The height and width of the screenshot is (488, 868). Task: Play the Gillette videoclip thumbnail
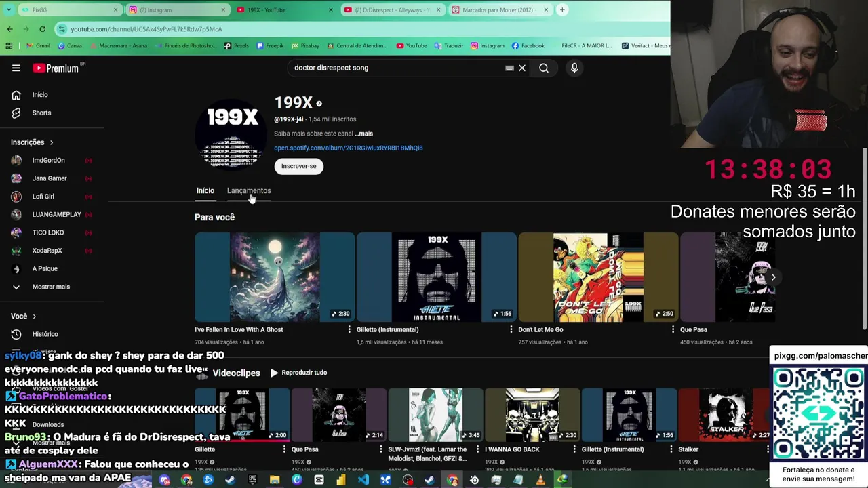[x=242, y=415]
